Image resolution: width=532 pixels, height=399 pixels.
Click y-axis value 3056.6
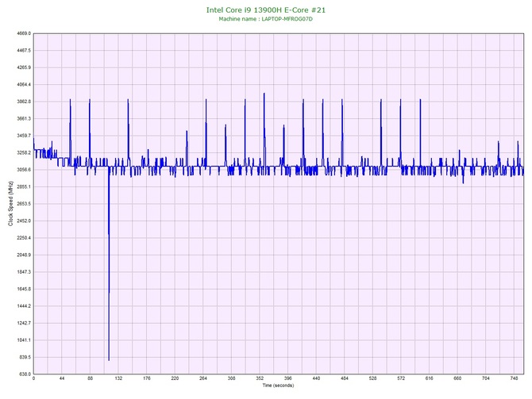pyautogui.click(x=24, y=170)
